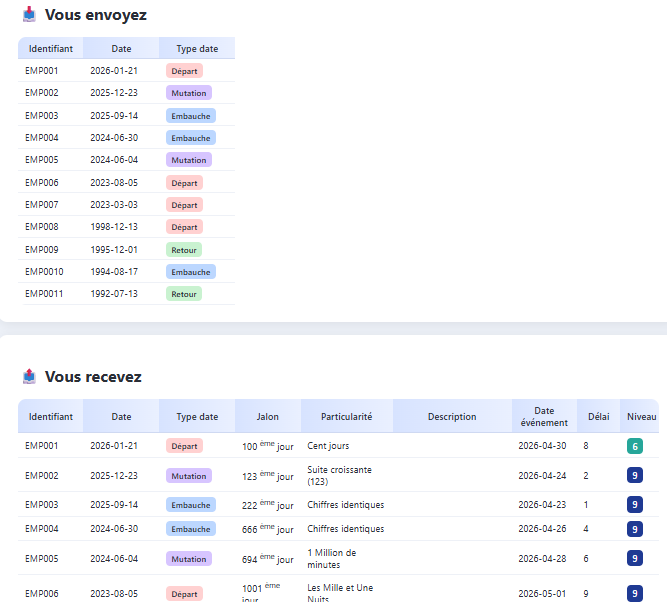Click the Retour tag for EMP0011

(x=184, y=294)
